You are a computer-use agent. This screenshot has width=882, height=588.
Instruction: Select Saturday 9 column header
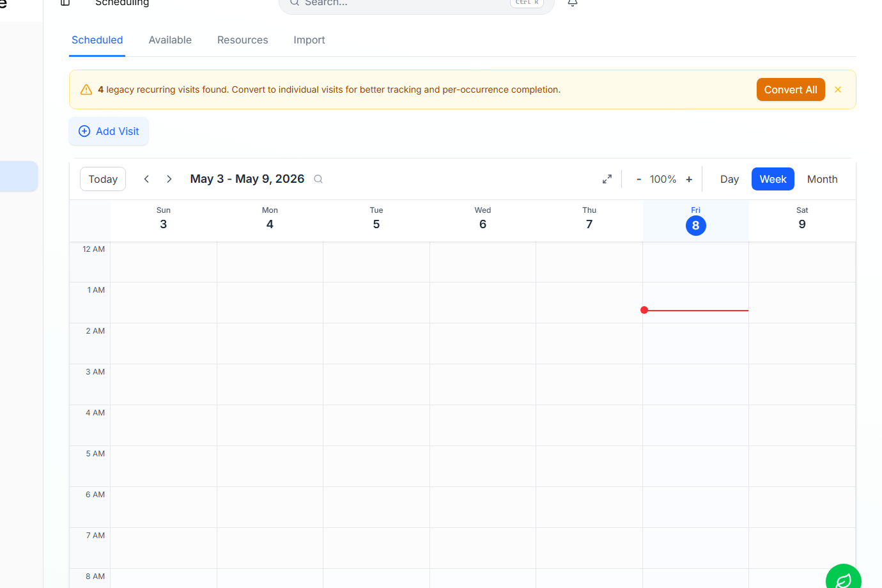pyautogui.click(x=802, y=219)
